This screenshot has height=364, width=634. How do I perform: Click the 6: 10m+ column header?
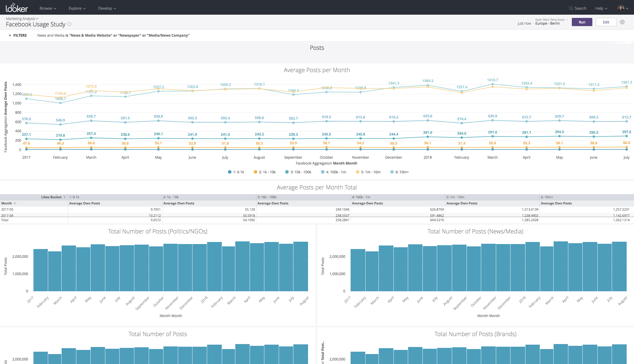(586, 197)
